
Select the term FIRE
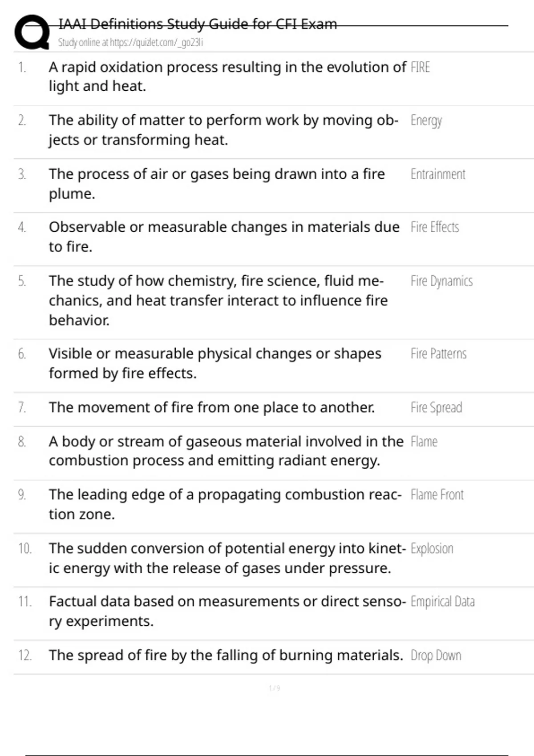coord(420,67)
